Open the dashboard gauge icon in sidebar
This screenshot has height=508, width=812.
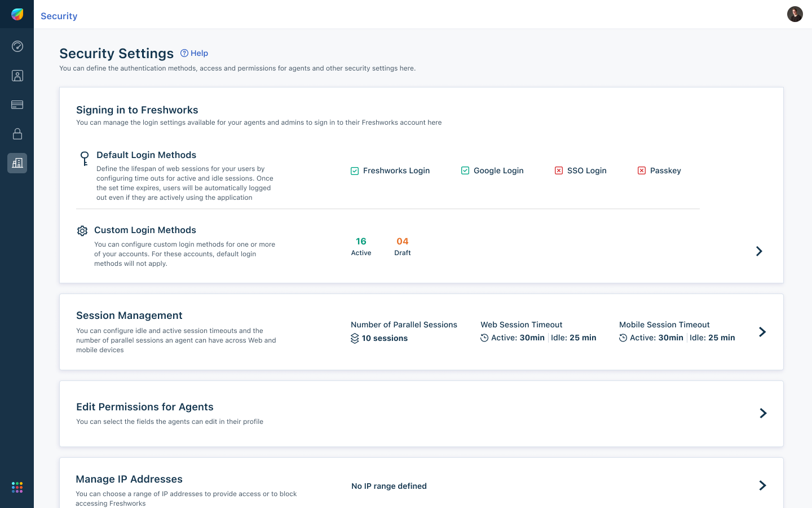17,46
